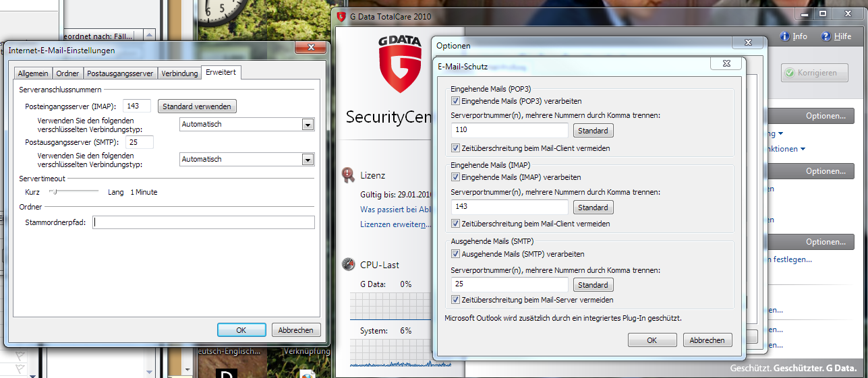Uncheck 'Eingehende Mails (POP3) verarbeiten'

pos(456,101)
